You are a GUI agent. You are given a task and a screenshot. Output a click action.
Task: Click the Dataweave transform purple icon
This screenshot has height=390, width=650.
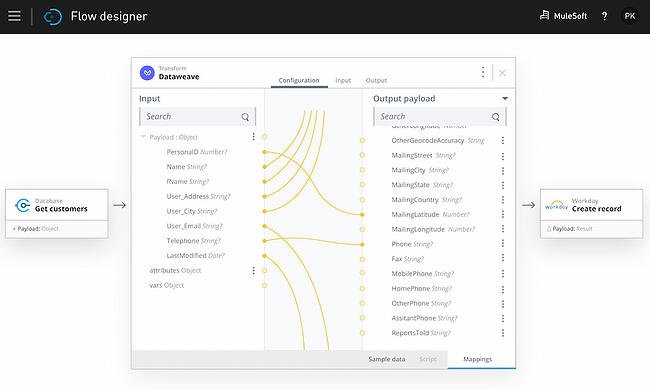147,73
